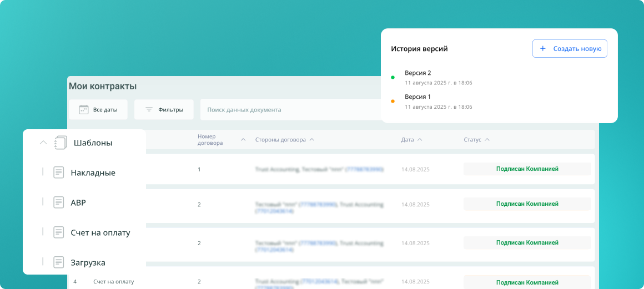This screenshot has width=644, height=289.
Task: Click the Поиск данных документа search field
Action: pyautogui.click(x=289, y=110)
